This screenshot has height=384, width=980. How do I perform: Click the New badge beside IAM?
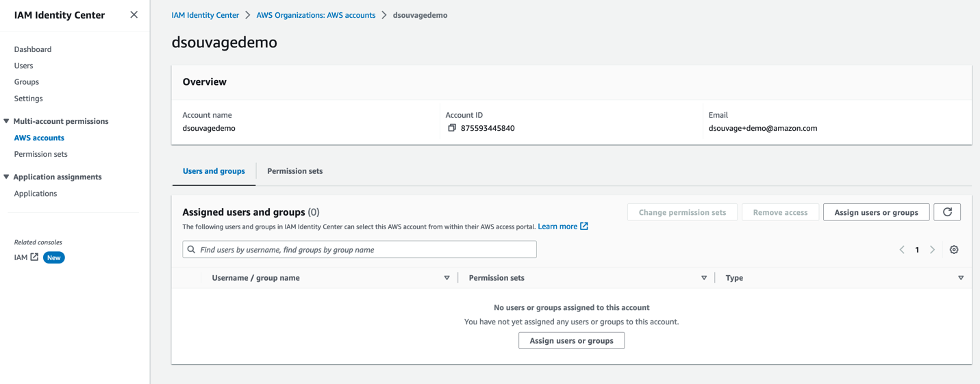point(53,257)
